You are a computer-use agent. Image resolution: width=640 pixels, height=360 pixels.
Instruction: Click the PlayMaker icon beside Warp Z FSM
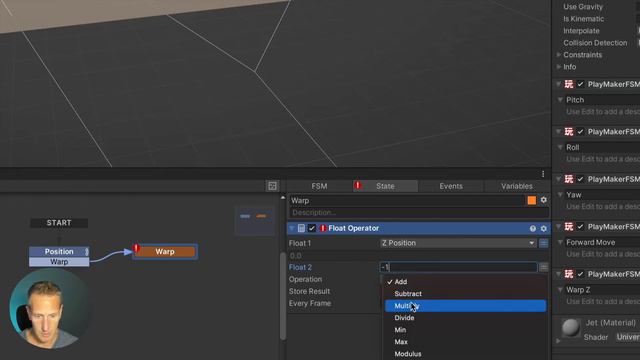tap(569, 274)
